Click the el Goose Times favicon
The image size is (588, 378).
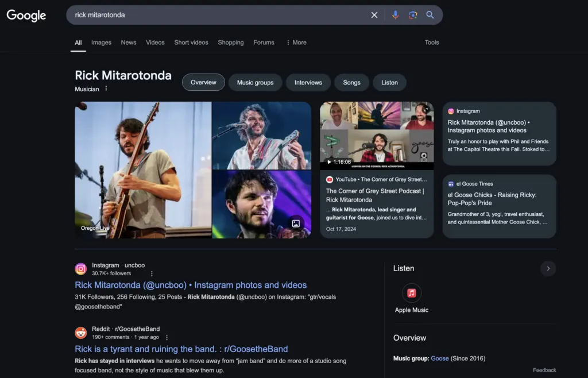tap(451, 184)
